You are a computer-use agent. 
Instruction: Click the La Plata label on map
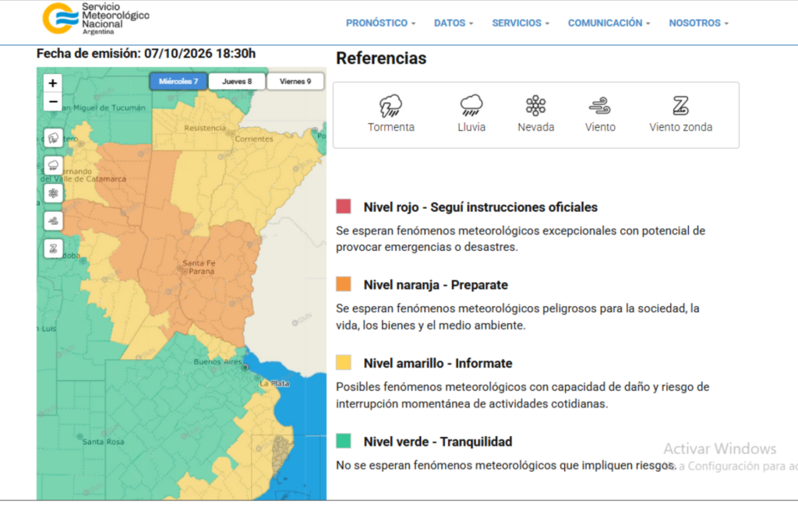pyautogui.click(x=274, y=383)
